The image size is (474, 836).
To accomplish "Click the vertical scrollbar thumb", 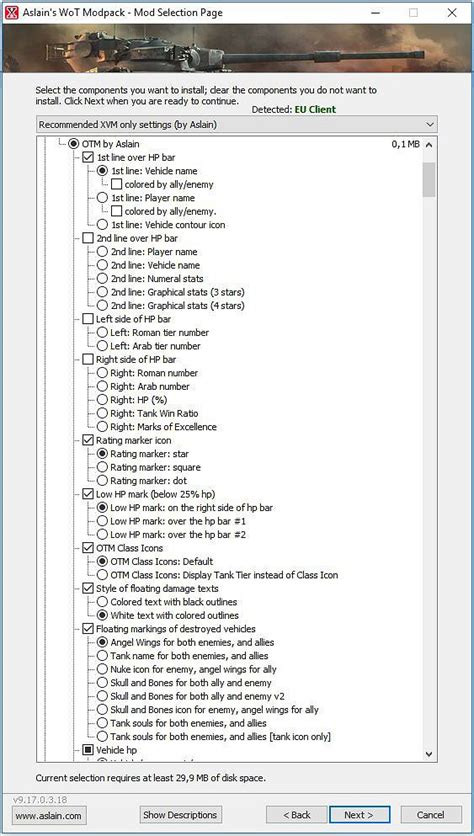I will (429, 180).
